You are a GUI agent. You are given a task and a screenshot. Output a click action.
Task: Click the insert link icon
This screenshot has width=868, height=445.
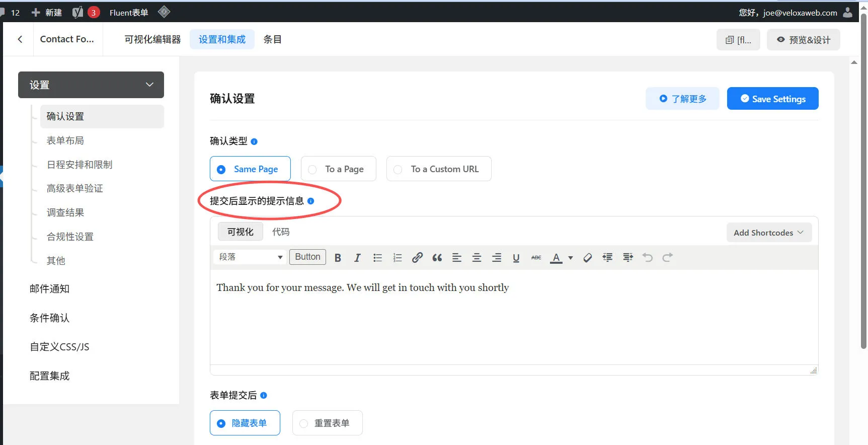417,258
